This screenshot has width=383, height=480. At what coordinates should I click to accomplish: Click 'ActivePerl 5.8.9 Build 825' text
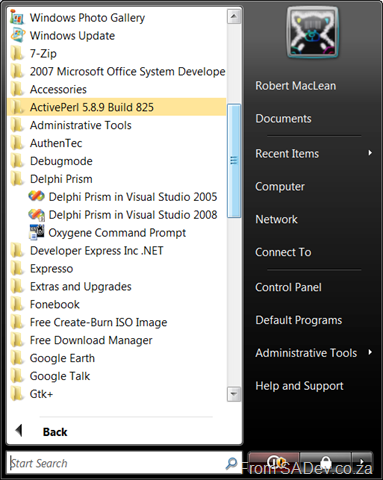92,107
